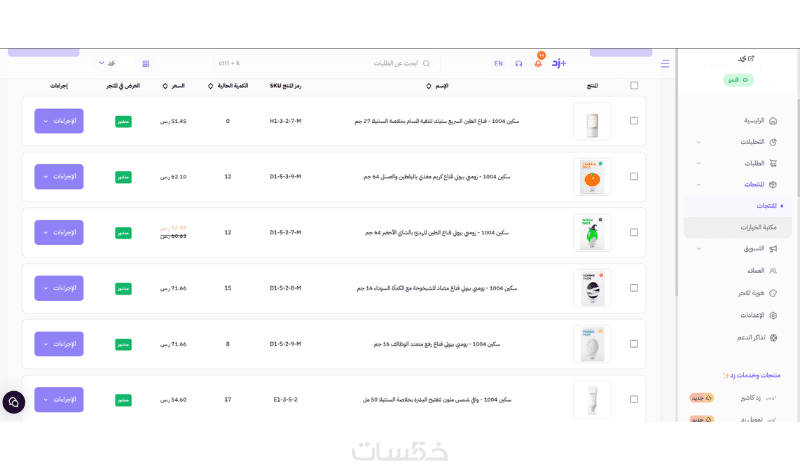
Task: Open green mask thumbnail for SKU D1-5-2-7-M
Action: point(592,232)
